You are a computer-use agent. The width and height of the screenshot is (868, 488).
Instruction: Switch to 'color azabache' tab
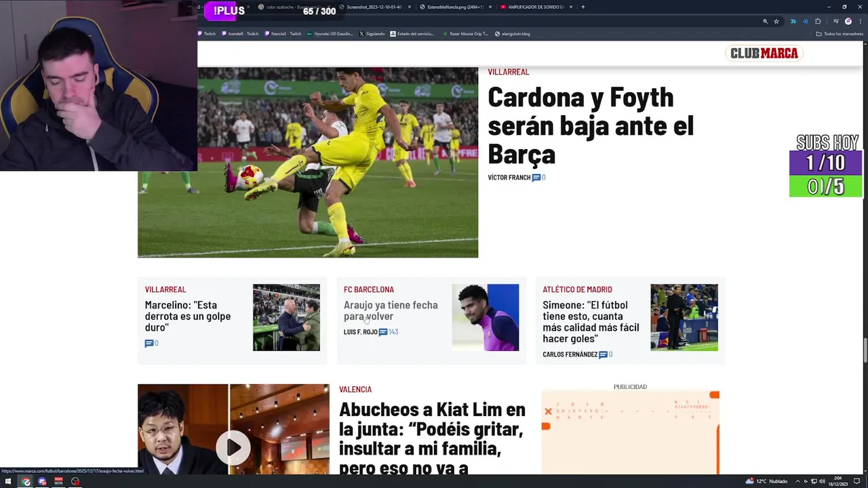tap(292, 7)
